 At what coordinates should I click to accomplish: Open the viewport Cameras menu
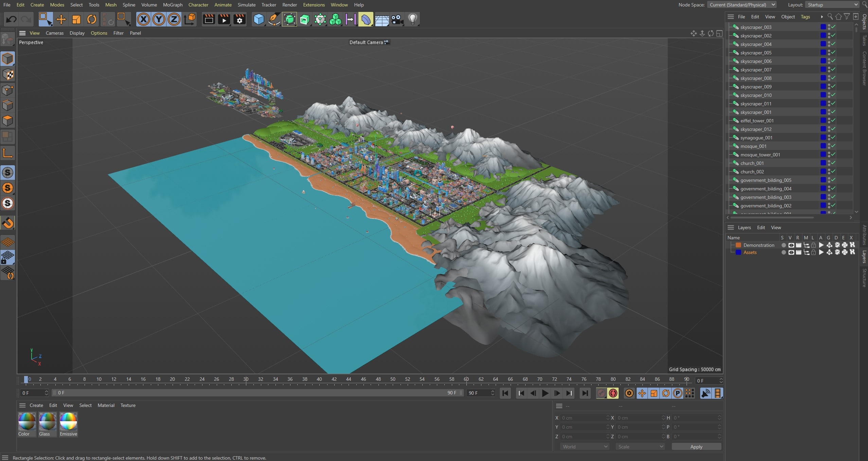tap(54, 33)
